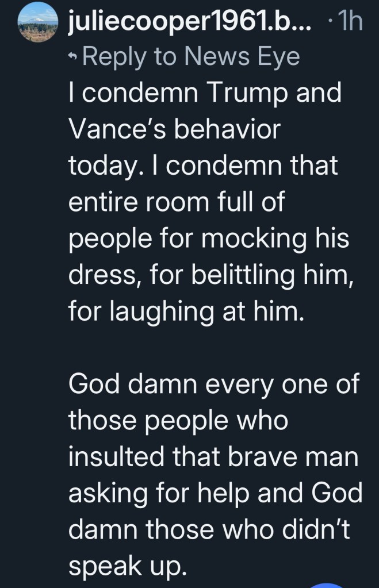This screenshot has width=379, height=588.
Task: Tap the reply arrow icon
Action: tap(74, 57)
